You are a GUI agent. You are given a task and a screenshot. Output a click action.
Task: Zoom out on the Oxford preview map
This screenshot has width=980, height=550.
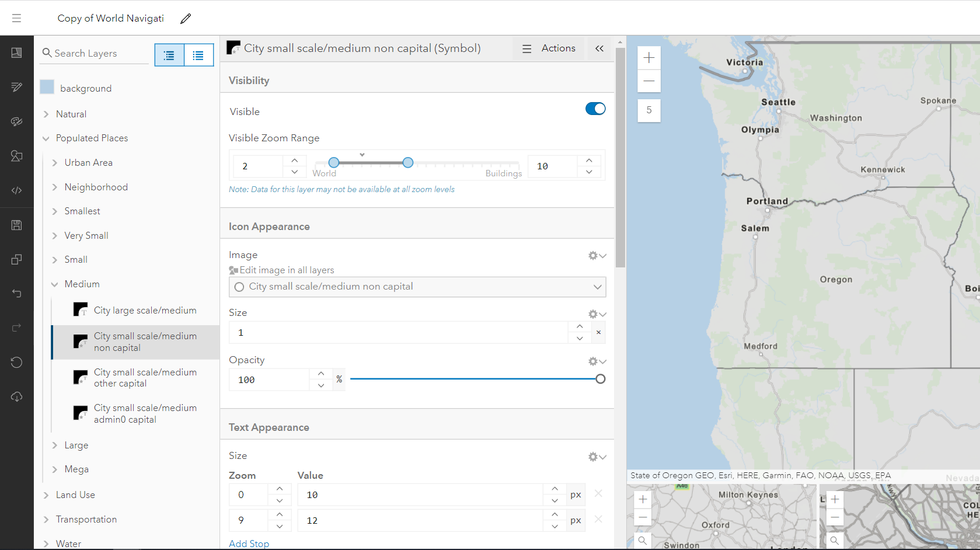click(x=643, y=517)
